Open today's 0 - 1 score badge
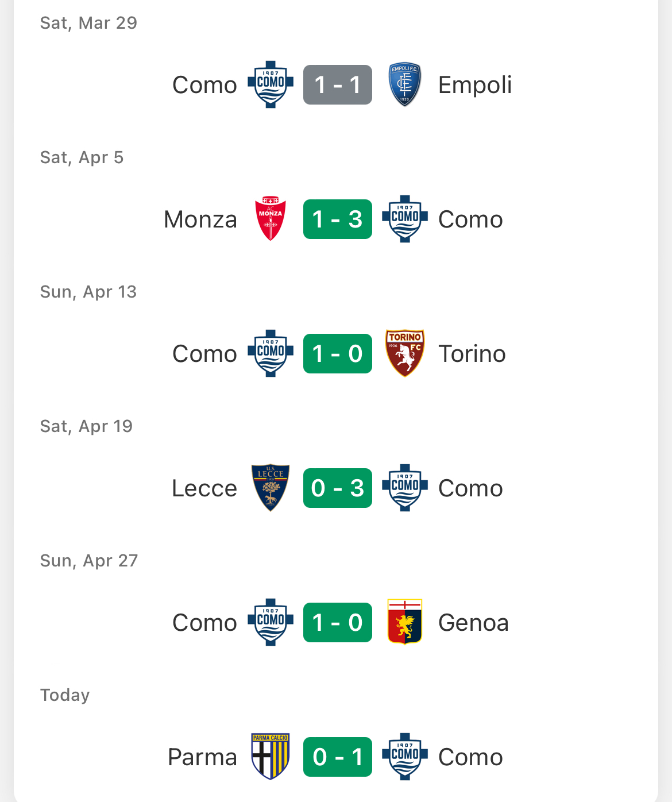 (x=338, y=757)
